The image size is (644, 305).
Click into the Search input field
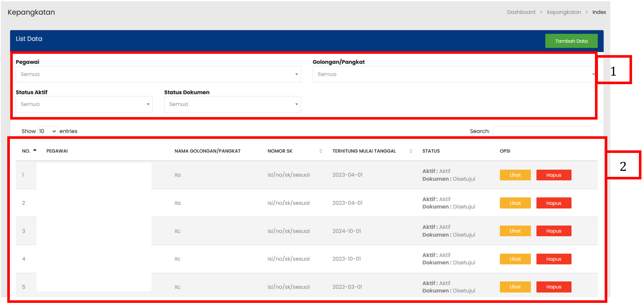(x=542, y=131)
